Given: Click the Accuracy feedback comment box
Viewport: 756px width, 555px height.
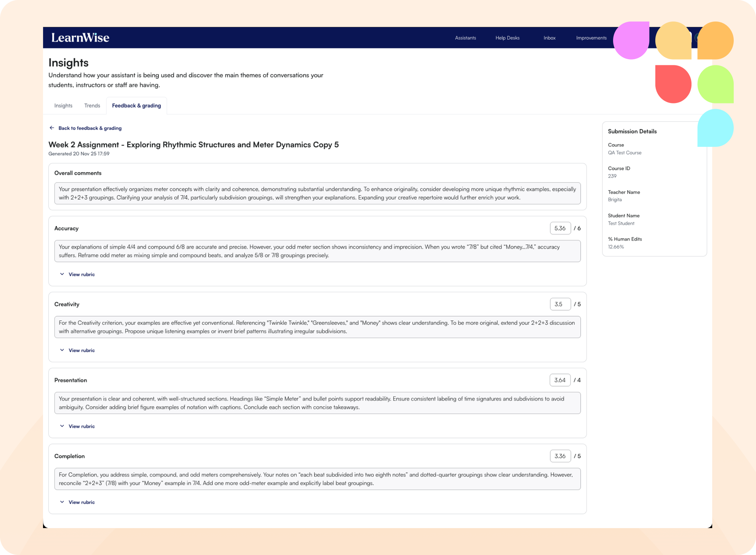Looking at the screenshot, I should pyautogui.click(x=317, y=251).
